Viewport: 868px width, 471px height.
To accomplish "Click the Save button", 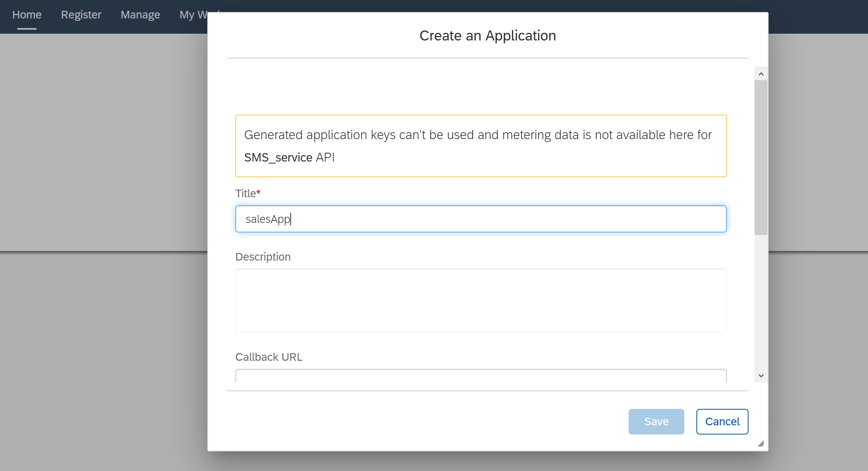I will click(x=656, y=422).
